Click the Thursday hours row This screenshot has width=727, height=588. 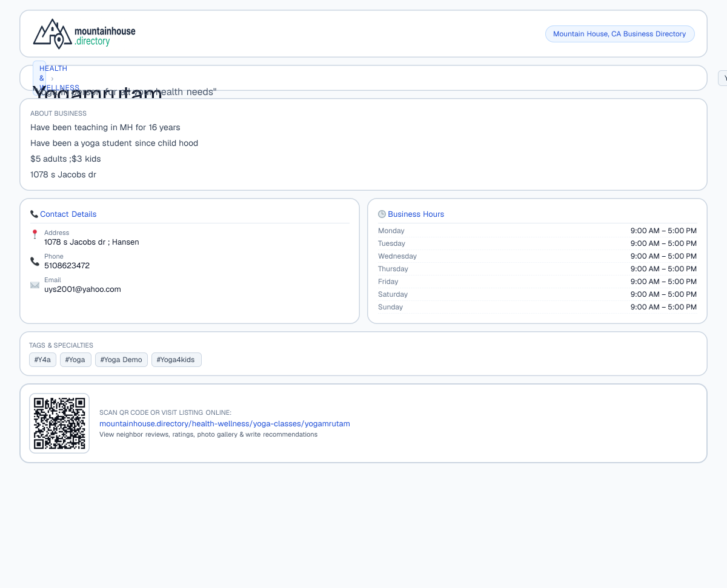pyautogui.click(x=537, y=269)
